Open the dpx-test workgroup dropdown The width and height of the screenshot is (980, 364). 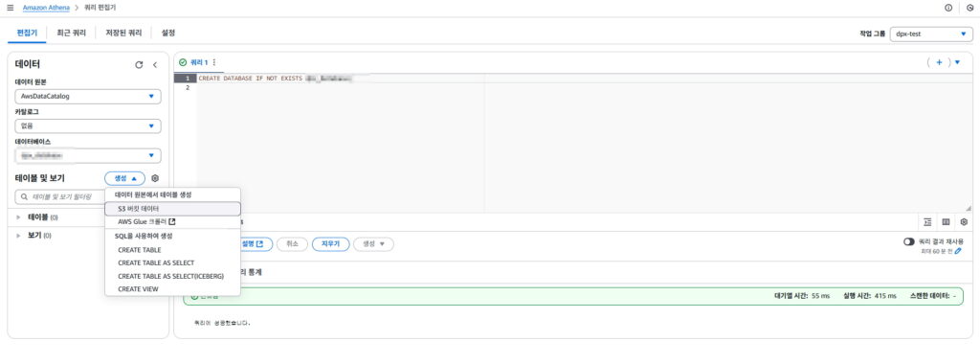[931, 34]
